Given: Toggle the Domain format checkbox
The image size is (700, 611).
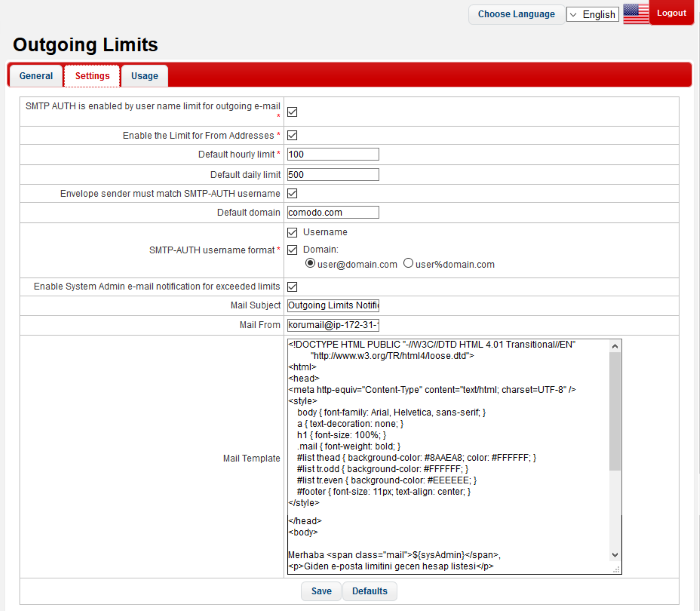Looking at the screenshot, I should [x=292, y=250].
